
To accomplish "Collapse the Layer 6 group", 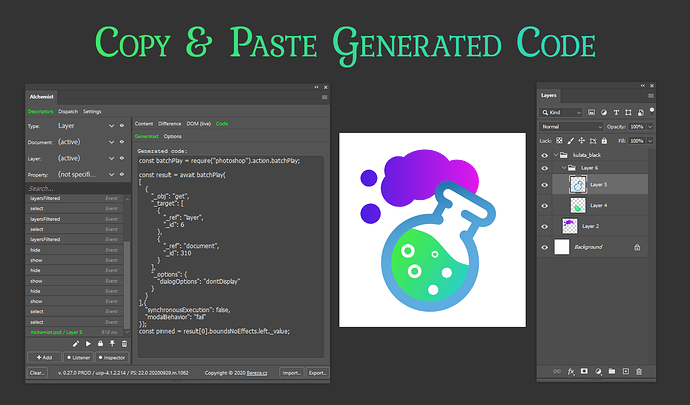I will (564, 168).
